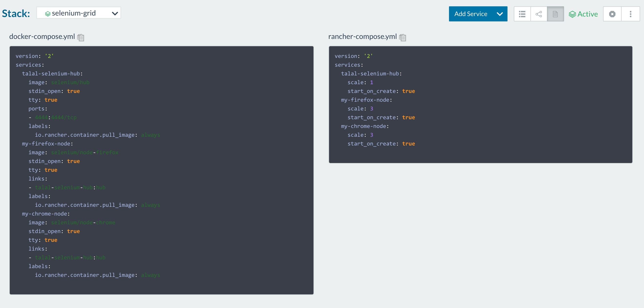The width and height of the screenshot is (644, 308).
Task: Click the stack selector chevron
Action: click(115, 13)
